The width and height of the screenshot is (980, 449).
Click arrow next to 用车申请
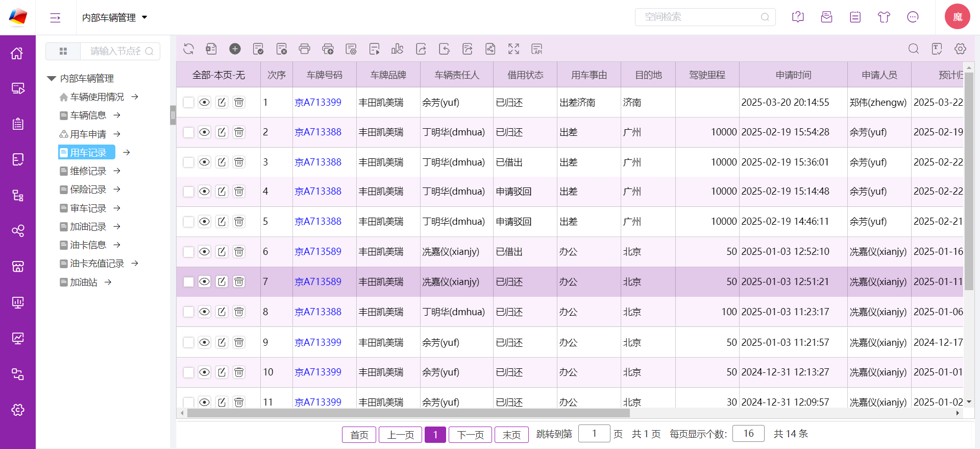117,134
